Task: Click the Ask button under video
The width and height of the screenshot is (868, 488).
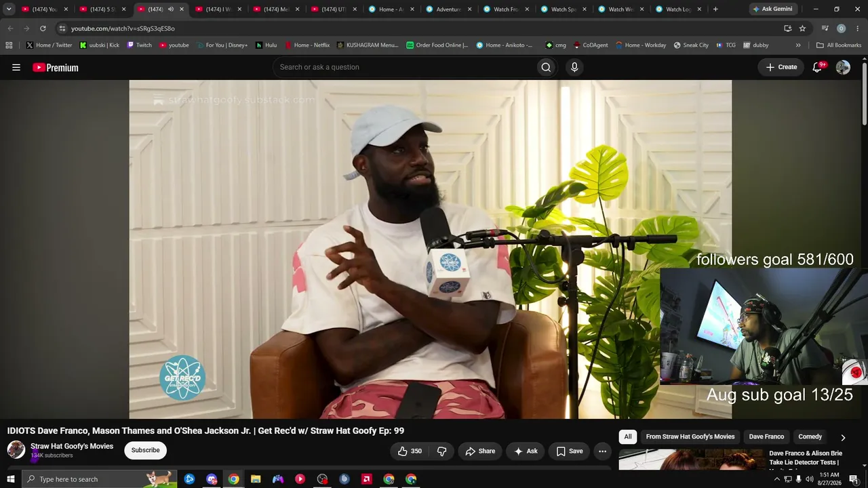Action: click(x=526, y=451)
